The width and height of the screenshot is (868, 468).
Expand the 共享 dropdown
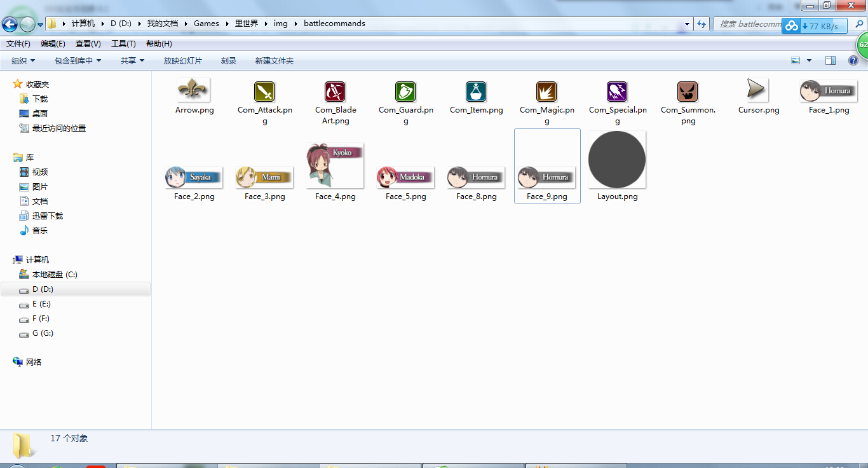tap(133, 61)
